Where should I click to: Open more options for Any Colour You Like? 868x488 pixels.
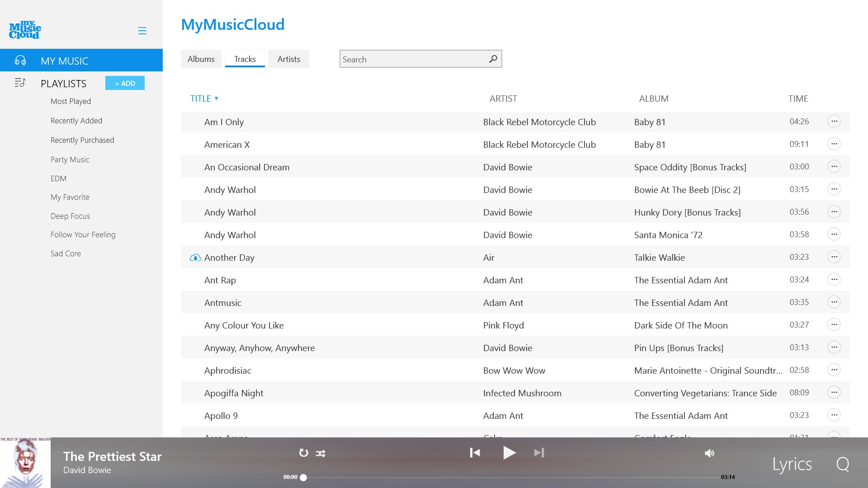pos(834,324)
